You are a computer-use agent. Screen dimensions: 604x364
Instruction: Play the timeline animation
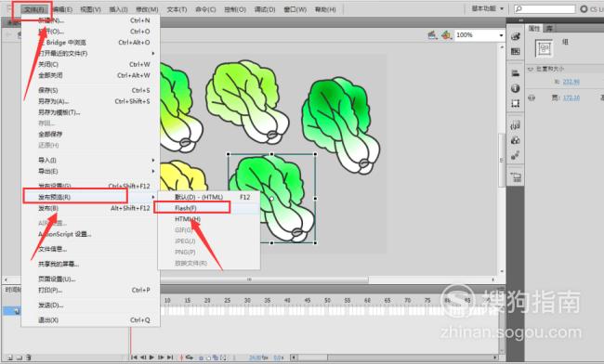[x=151, y=357]
